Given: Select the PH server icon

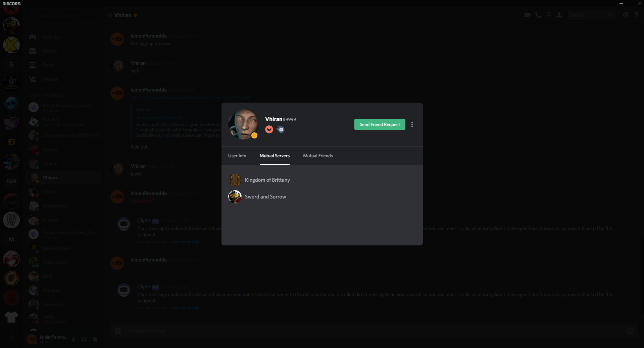Looking at the screenshot, I should coord(11,220).
